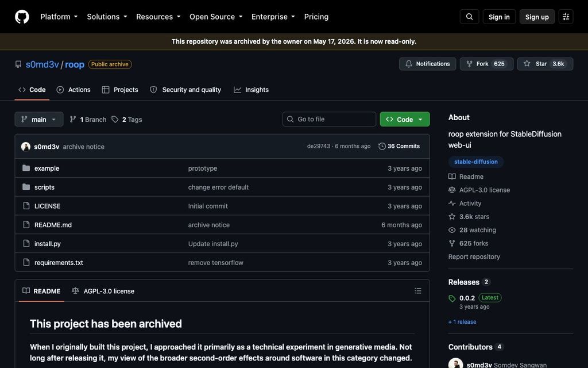Open the 'remove tensorflow' commit message

216,262
